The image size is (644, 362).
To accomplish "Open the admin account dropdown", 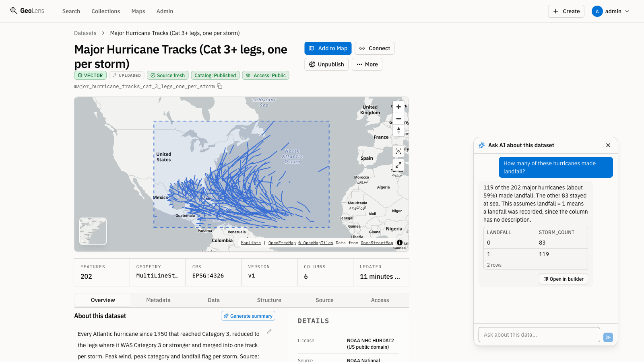I will point(611,11).
